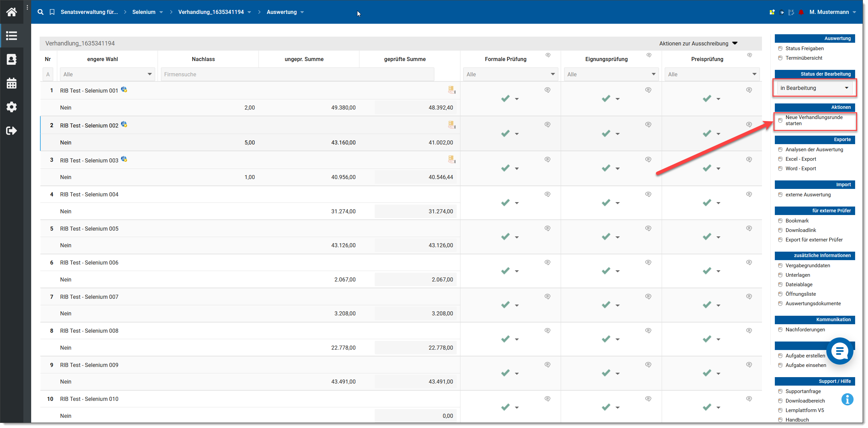Click the coins icon for Selenium 001
This screenshot has height=428, width=868.
452,90
